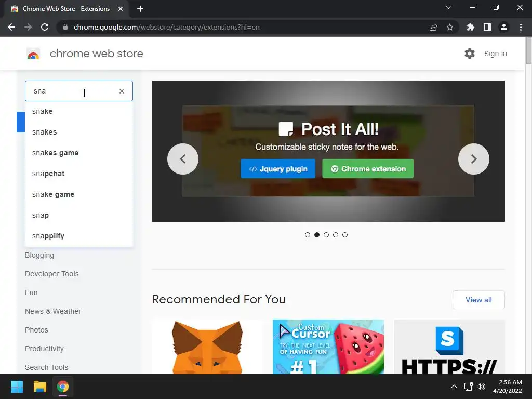The height and width of the screenshot is (399, 532).
Task: Select first carousel dot
Action: click(x=308, y=235)
